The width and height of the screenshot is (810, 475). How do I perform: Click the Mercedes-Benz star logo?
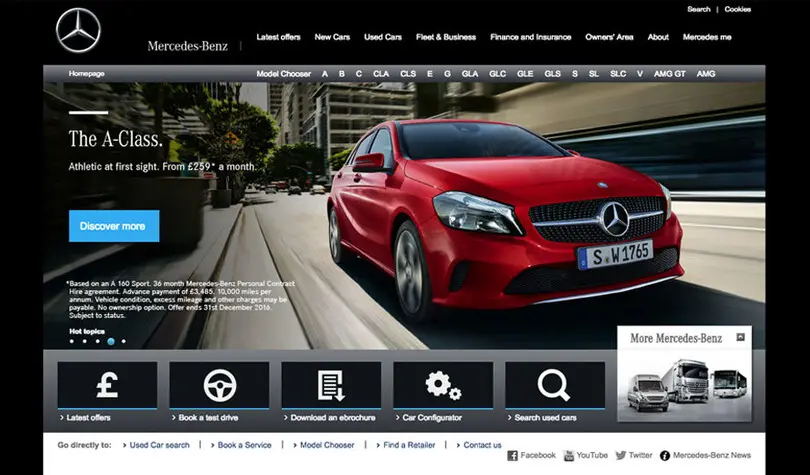coord(79,30)
